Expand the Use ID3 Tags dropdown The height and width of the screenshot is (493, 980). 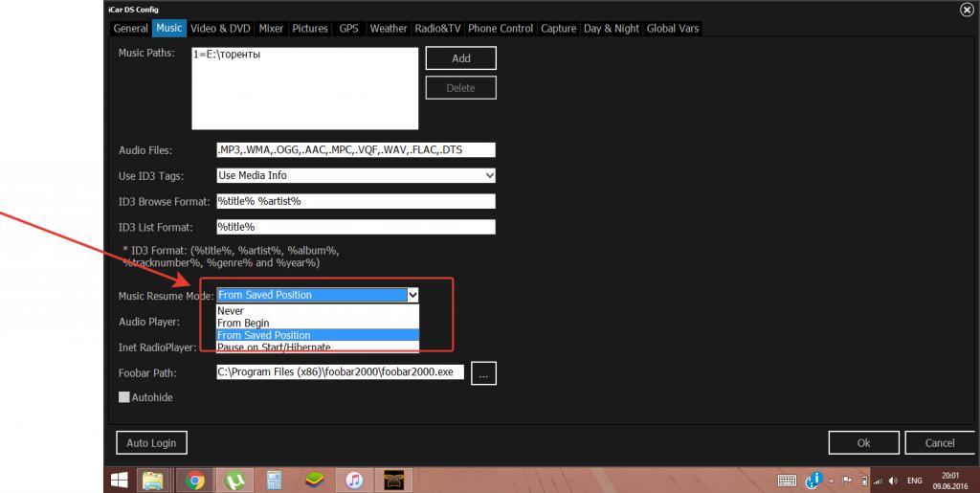click(489, 176)
